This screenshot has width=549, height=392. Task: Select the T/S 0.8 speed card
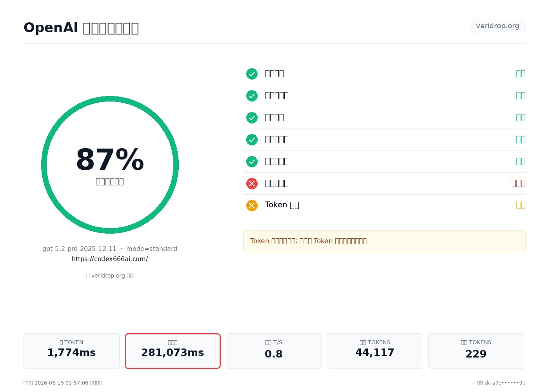point(274,351)
